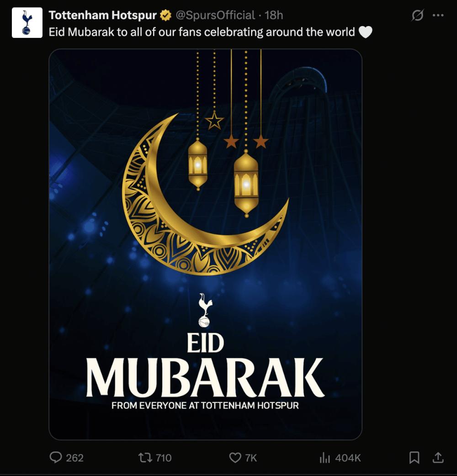Open the Eid Mubarak image
The width and height of the screenshot is (457, 476).
point(205,244)
